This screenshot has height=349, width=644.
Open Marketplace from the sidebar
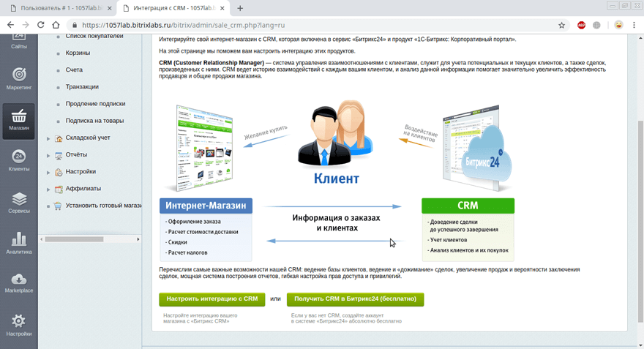coord(19,283)
